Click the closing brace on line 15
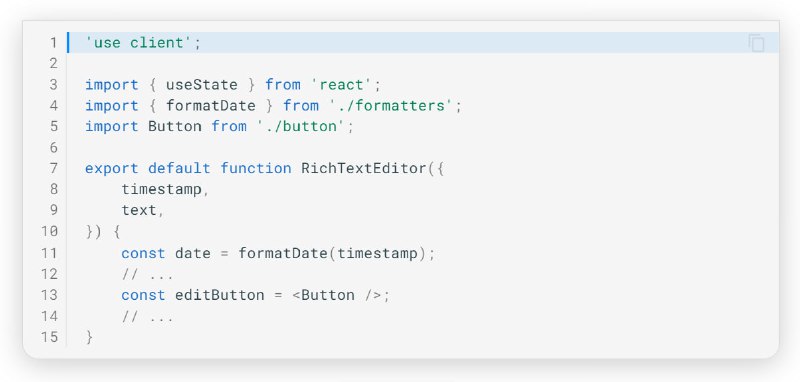This screenshot has height=382, width=800. (89, 337)
